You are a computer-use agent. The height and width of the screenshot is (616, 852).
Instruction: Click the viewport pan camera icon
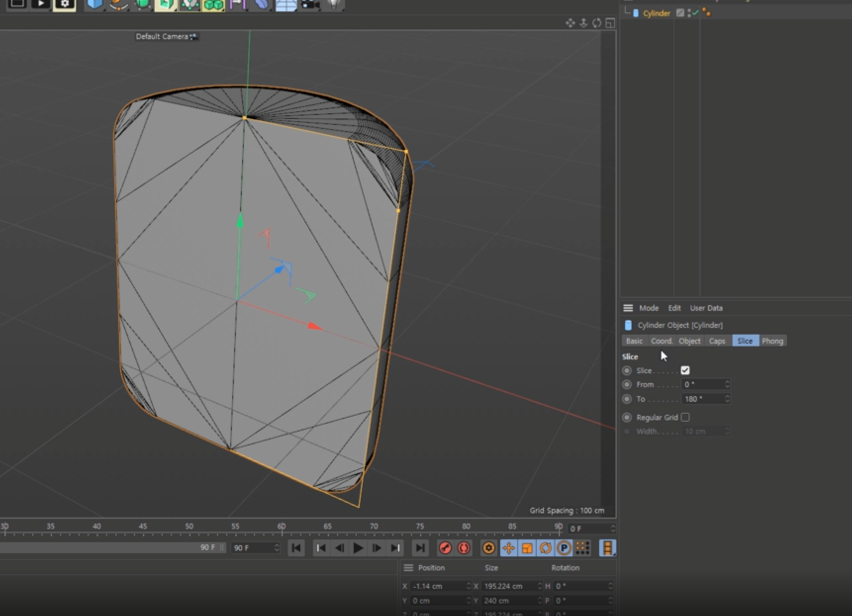[570, 23]
